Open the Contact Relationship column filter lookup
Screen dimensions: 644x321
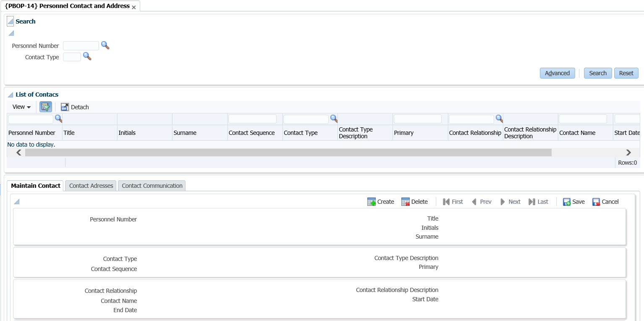pos(499,118)
